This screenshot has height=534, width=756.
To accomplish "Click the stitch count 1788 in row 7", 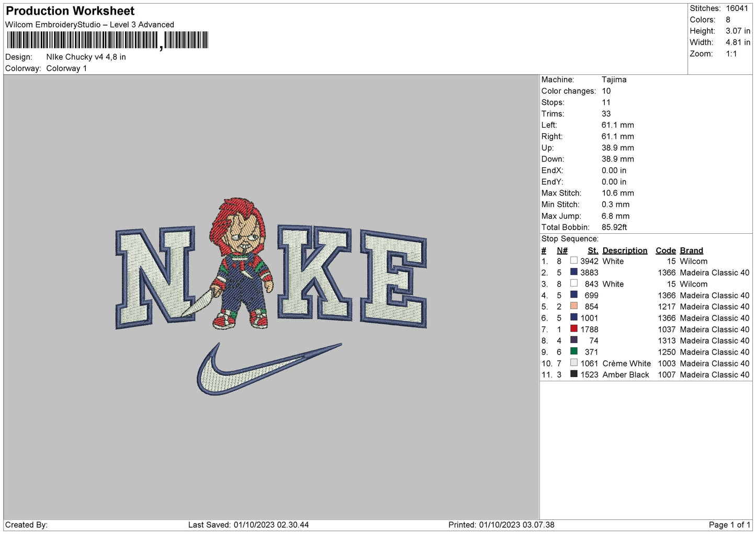I will click(589, 330).
